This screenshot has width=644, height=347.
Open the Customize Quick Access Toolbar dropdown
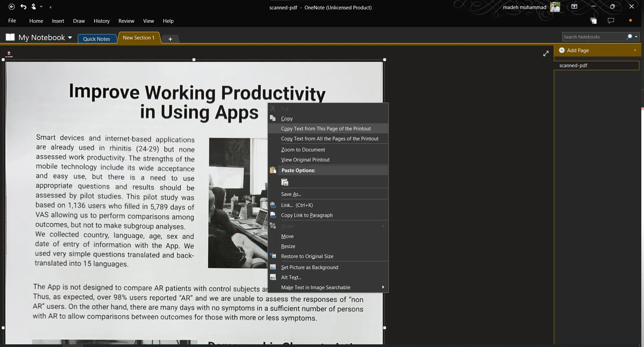(50, 7)
